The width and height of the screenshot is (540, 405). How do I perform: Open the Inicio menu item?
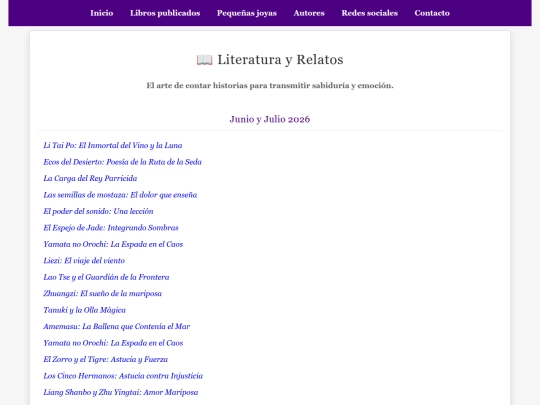click(x=102, y=13)
